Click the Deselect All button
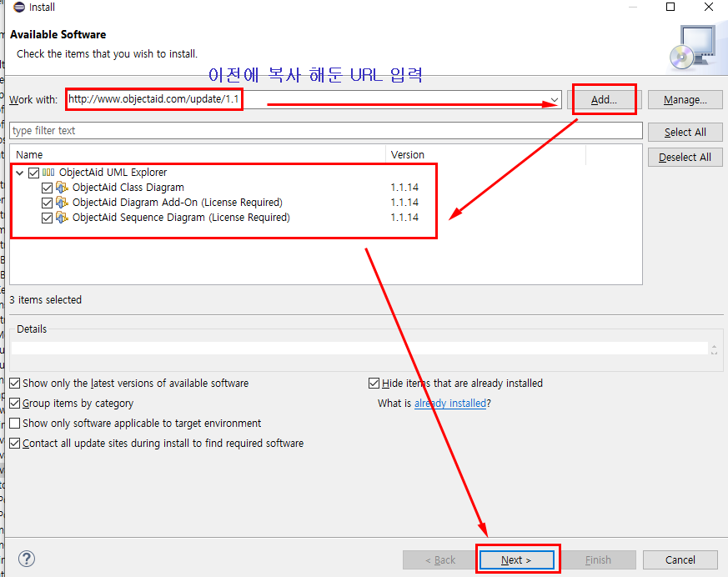The width and height of the screenshot is (728, 577). tap(685, 158)
